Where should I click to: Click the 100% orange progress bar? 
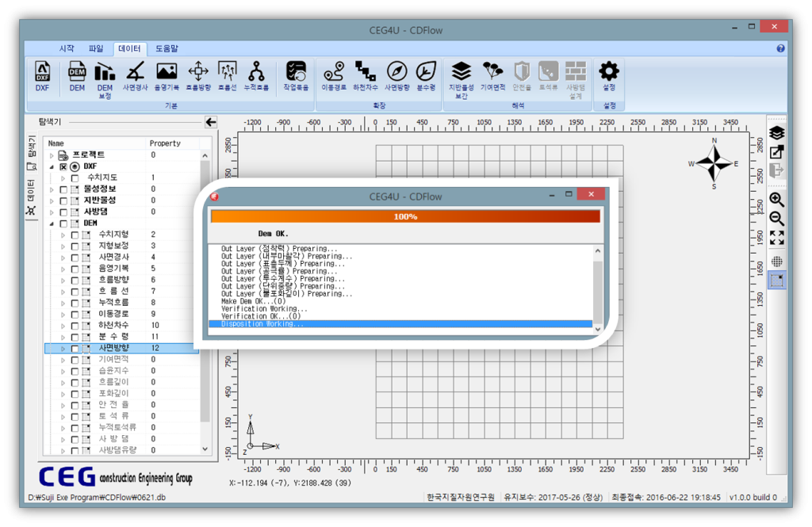point(405,216)
